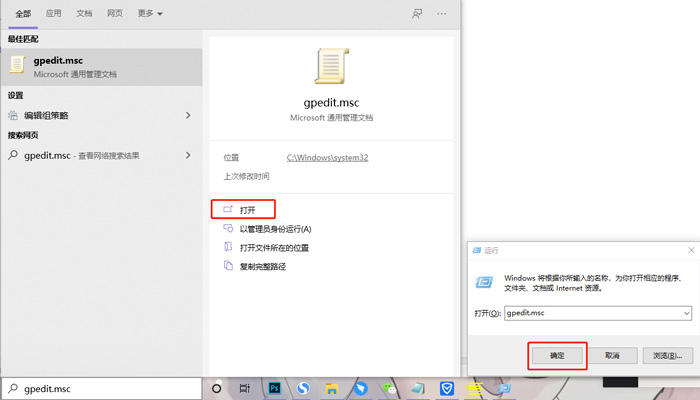Select the 全部 search tab
Viewport: 700px width, 400px height.
(23, 14)
